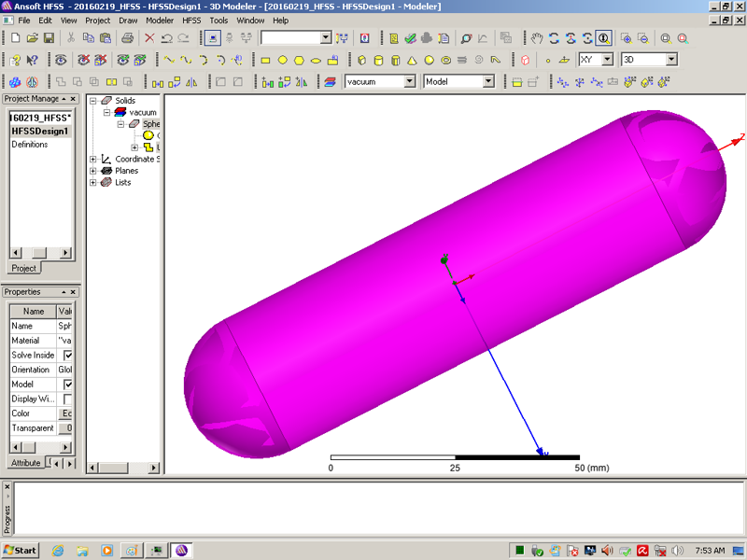Viewport: 747px width, 560px height.
Task: Click the Windows Start button
Action: coord(21,550)
